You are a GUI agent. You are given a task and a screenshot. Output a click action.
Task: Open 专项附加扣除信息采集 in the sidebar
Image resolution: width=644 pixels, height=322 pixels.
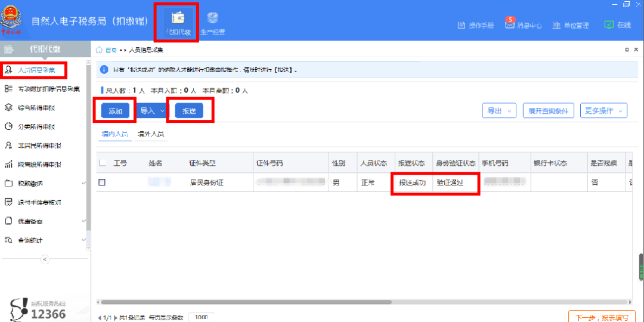(x=43, y=89)
